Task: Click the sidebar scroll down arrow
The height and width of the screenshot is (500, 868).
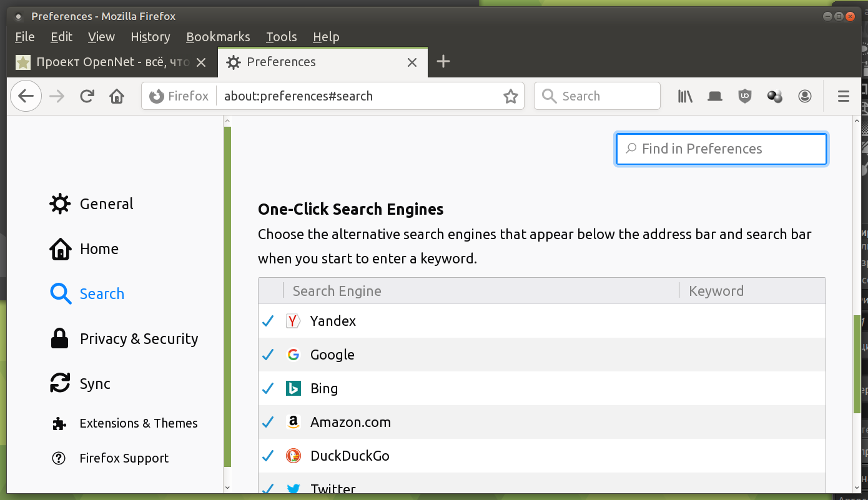Action: (227, 487)
